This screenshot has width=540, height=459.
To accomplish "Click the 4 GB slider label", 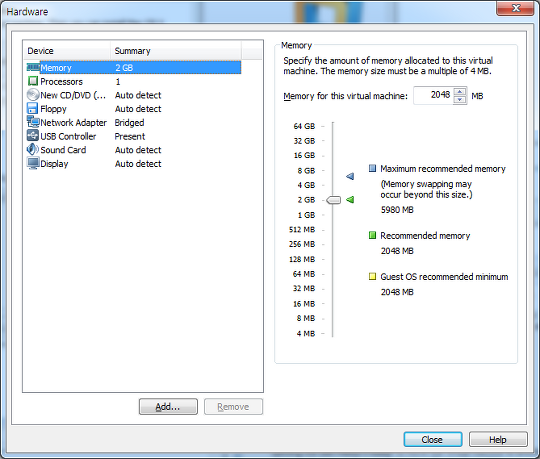I will pos(306,185).
